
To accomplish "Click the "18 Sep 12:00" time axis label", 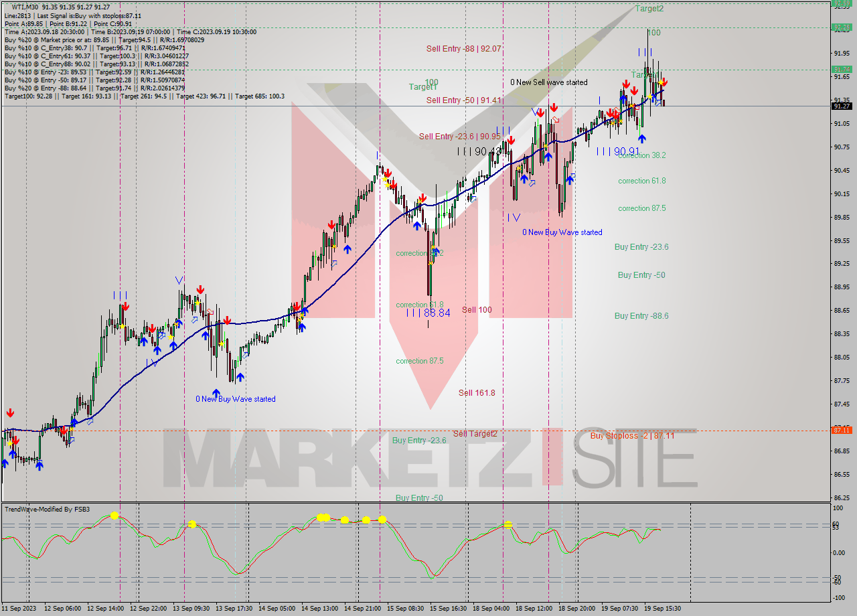I will (x=535, y=609).
